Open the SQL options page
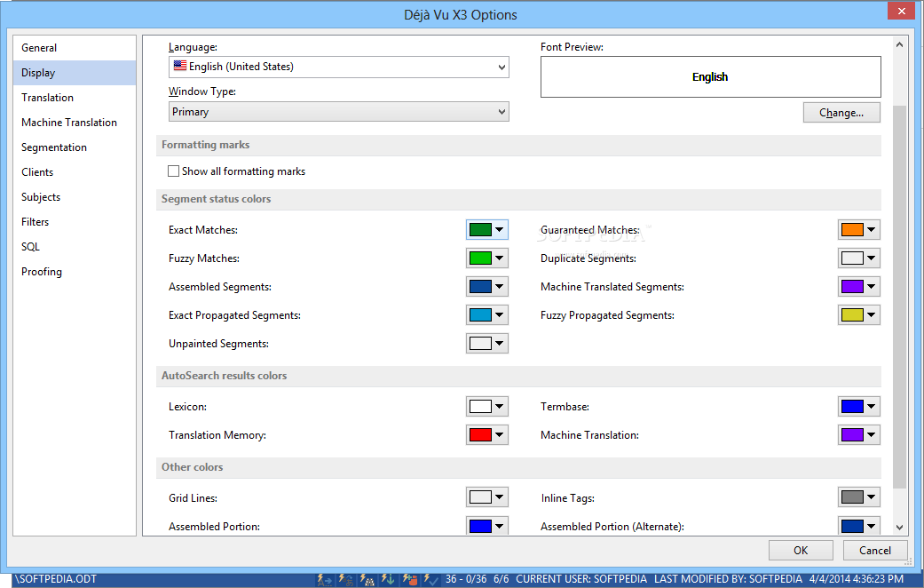 coord(75,247)
